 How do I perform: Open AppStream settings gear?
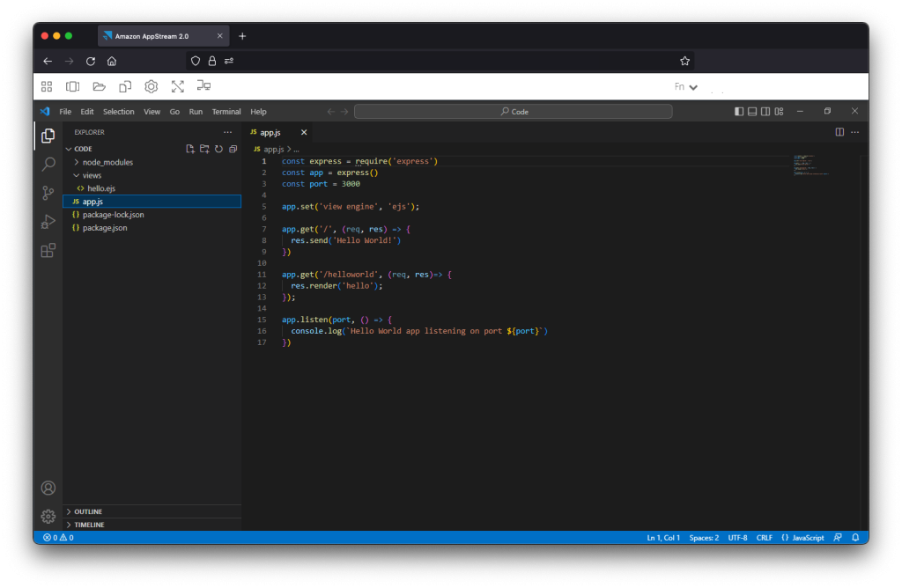[151, 85]
